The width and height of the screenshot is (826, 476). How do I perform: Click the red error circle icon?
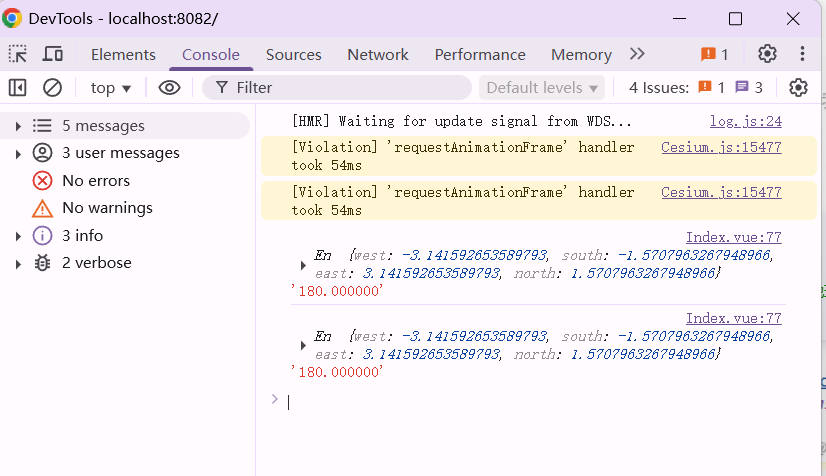(42, 181)
